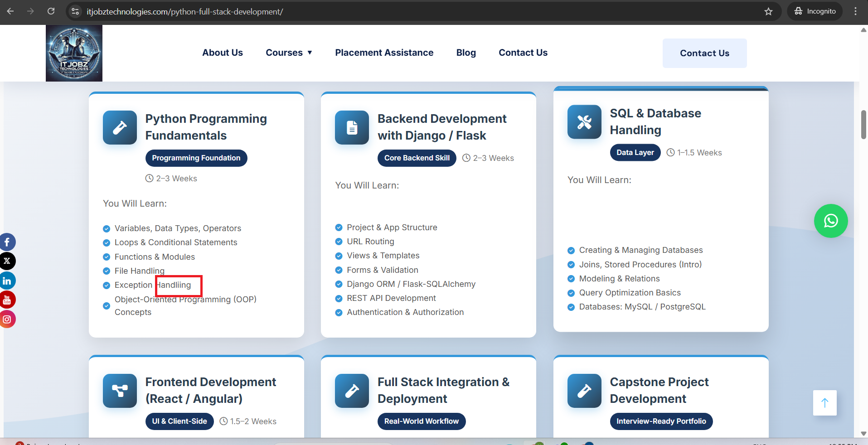The image size is (868, 445).
Task: Open the Facebook social sidebar icon
Action: point(7,242)
